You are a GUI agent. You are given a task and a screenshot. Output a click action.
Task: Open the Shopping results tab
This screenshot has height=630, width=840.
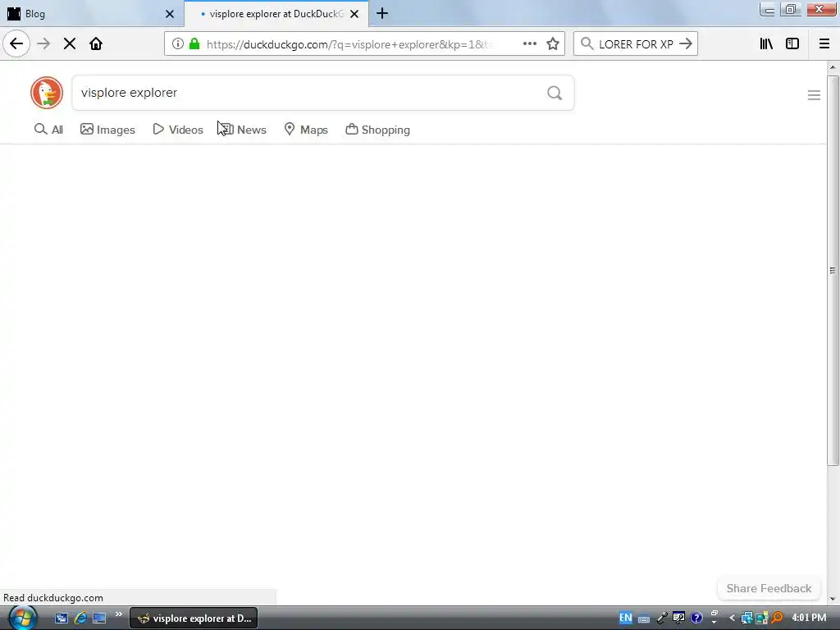coord(377,130)
